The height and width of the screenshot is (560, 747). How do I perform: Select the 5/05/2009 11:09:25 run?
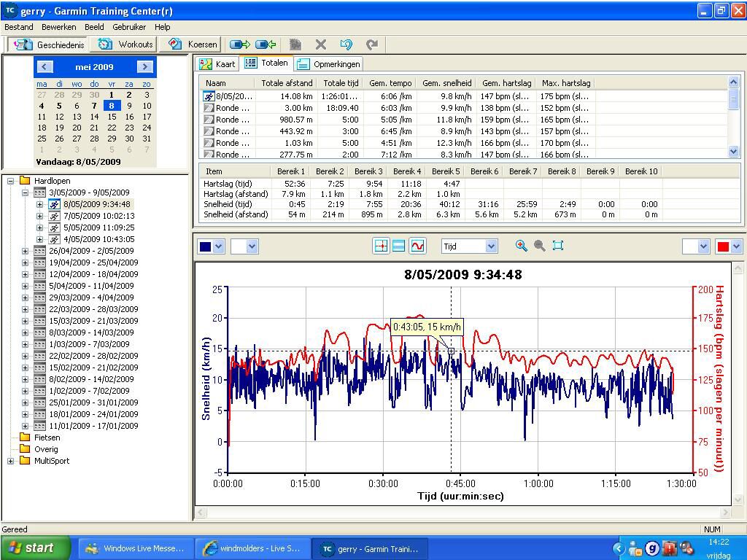(x=99, y=227)
